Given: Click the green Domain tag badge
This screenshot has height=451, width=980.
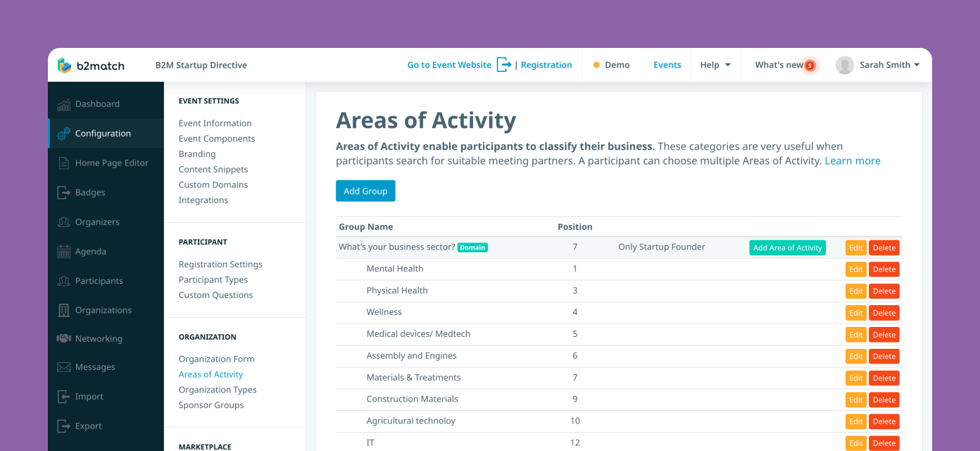Looking at the screenshot, I should tap(472, 247).
